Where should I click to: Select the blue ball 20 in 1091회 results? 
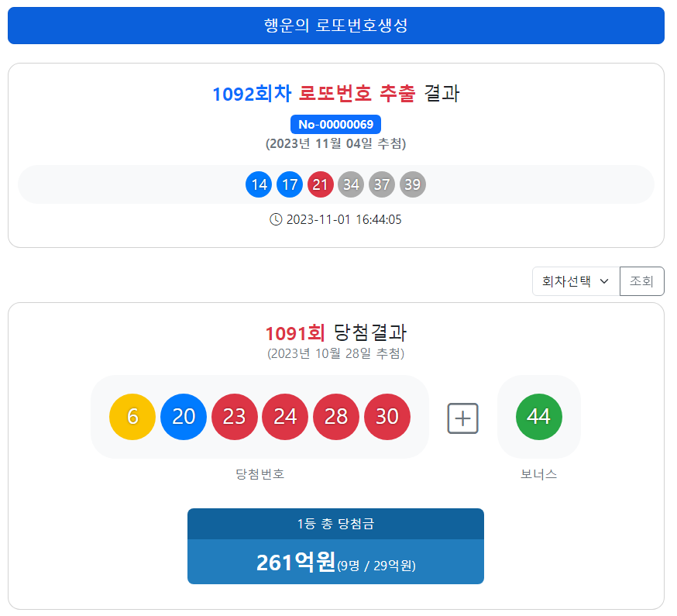(184, 417)
